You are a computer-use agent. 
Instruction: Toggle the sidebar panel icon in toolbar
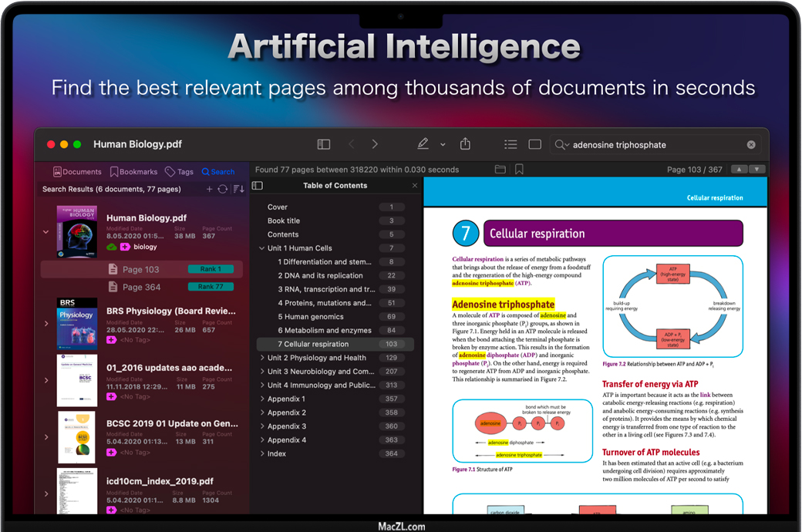point(324,144)
